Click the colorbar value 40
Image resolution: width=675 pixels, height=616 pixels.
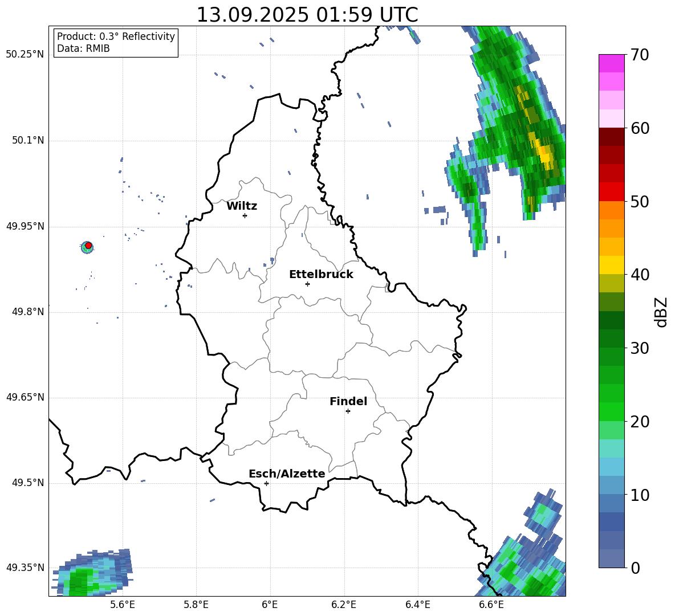click(640, 275)
